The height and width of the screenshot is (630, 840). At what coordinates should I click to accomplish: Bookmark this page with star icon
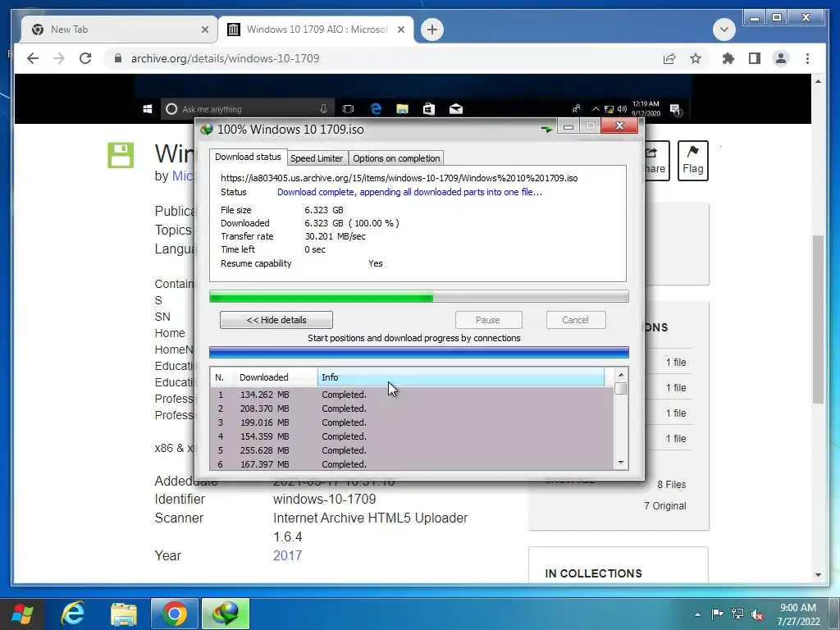tap(696, 58)
